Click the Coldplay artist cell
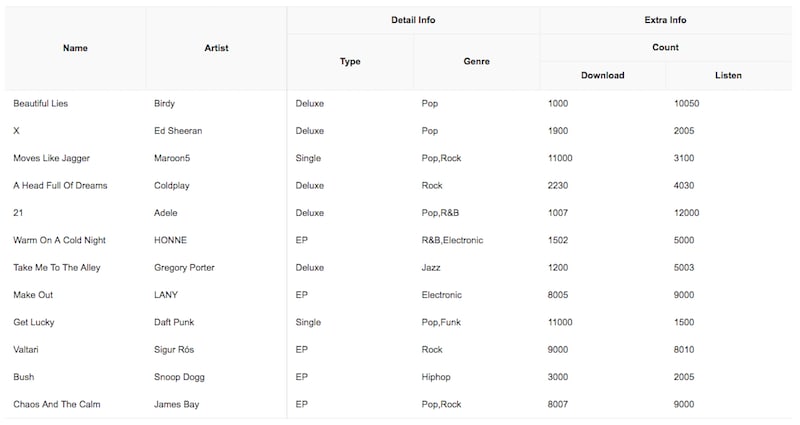 (x=174, y=185)
